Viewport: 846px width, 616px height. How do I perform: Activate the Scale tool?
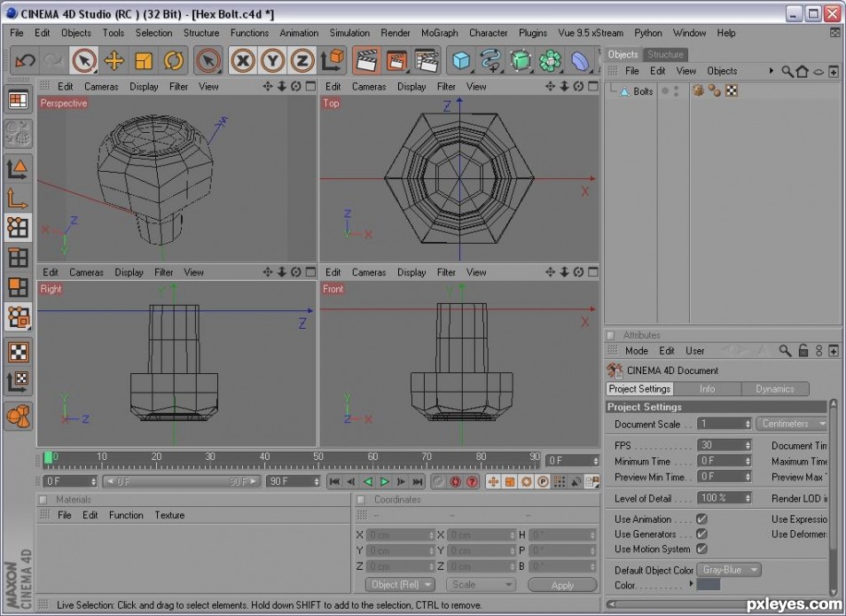pyautogui.click(x=144, y=60)
